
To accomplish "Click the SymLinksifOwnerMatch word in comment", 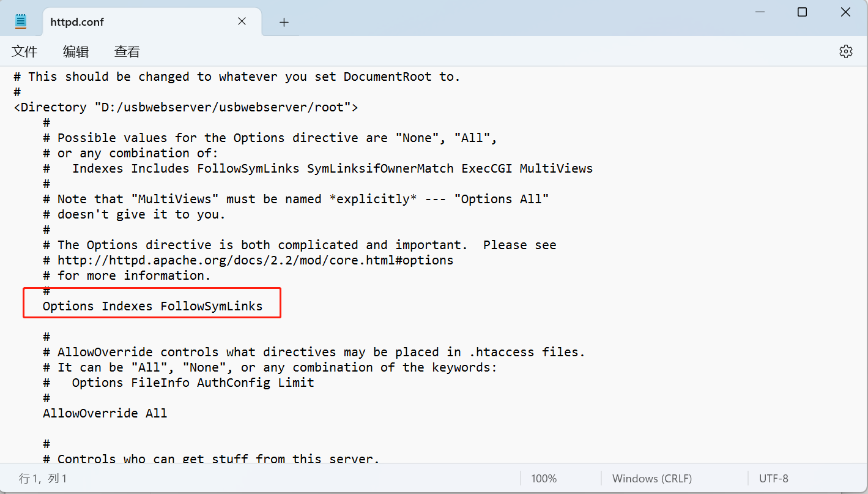I will click(380, 168).
